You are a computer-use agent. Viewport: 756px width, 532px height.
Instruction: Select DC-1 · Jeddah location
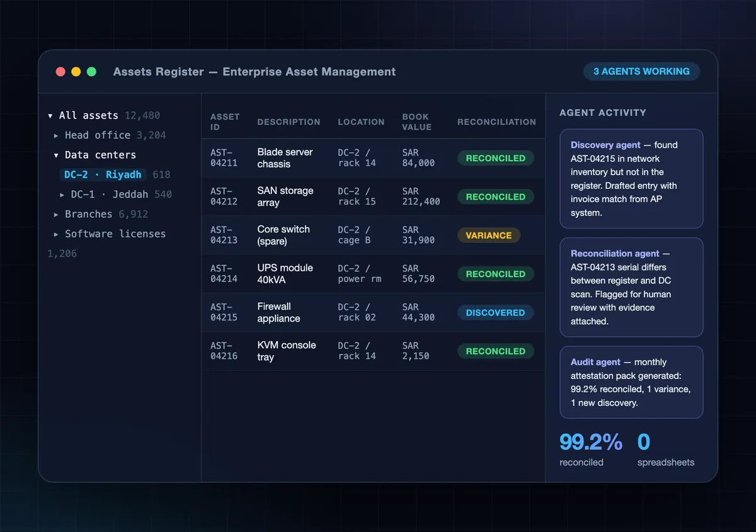(110, 195)
